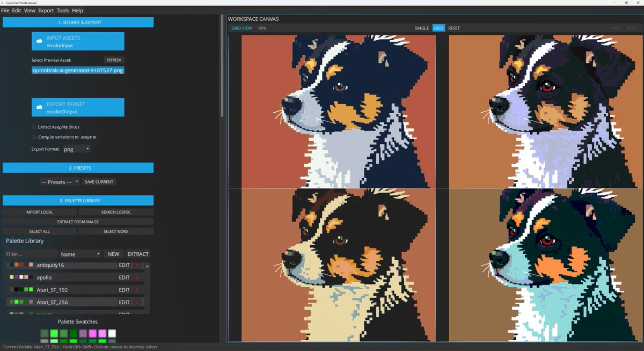The height and width of the screenshot is (351, 644).
Task: Click the NEW palette button
Action: tap(113, 254)
